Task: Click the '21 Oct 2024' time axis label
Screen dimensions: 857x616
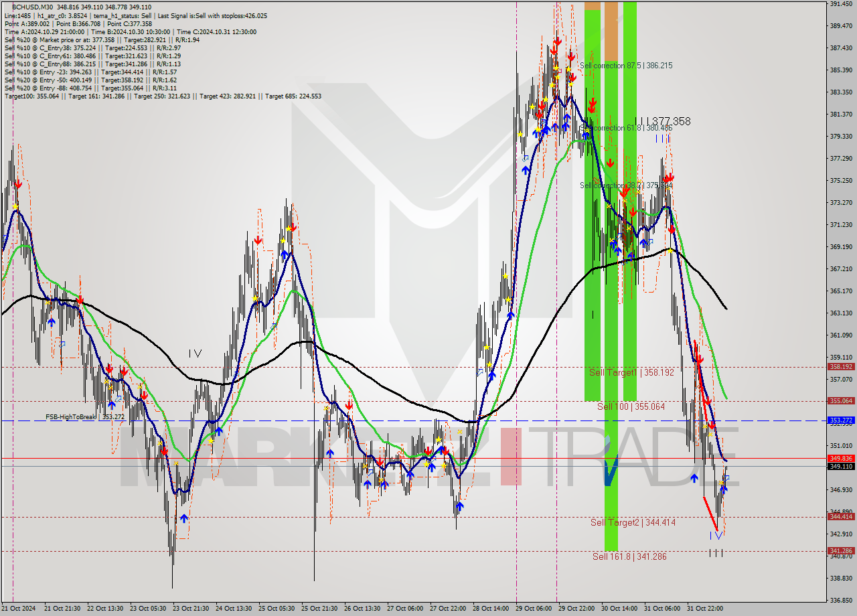Action: tap(18, 609)
